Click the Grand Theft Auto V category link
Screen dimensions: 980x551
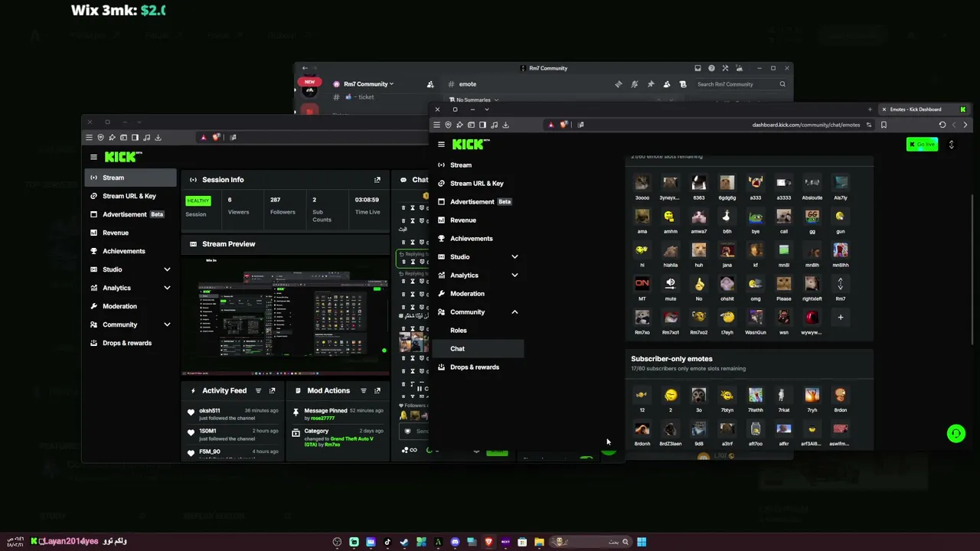(338, 442)
